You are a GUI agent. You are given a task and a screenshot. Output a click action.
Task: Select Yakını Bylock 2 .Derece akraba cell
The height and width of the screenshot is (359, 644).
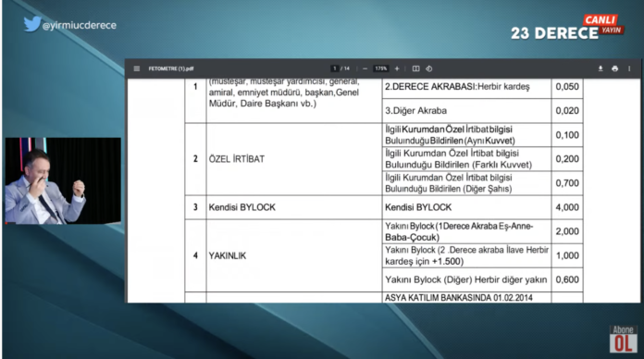(466, 255)
